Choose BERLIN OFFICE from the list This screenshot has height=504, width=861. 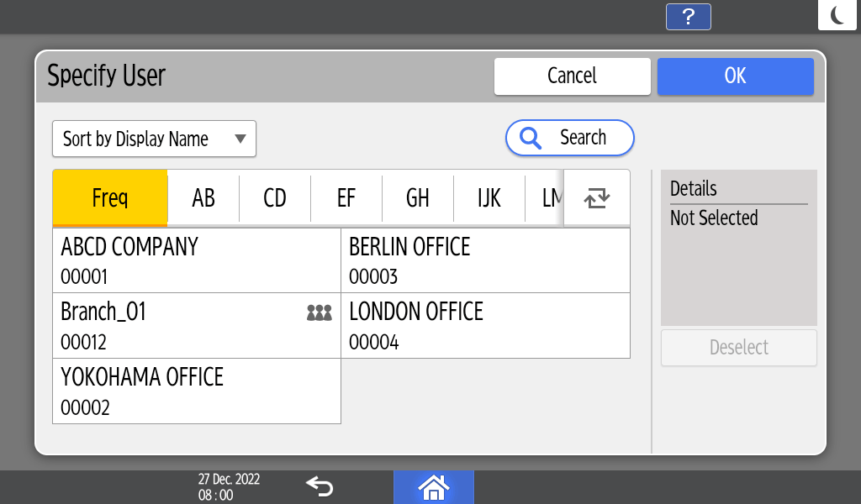click(x=485, y=260)
